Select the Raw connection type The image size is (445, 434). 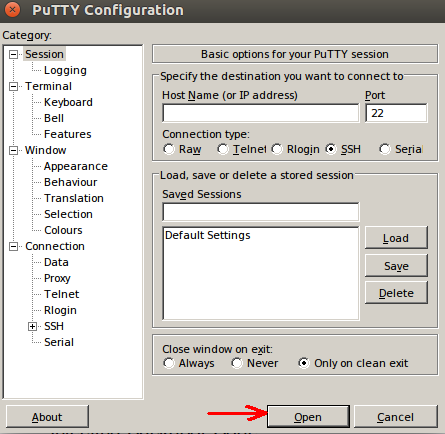(169, 149)
